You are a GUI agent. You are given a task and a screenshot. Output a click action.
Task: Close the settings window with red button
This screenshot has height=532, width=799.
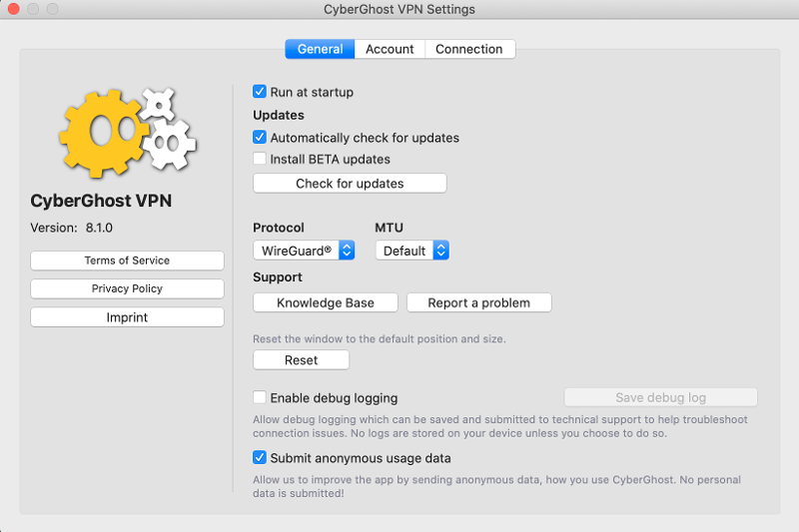(x=13, y=9)
